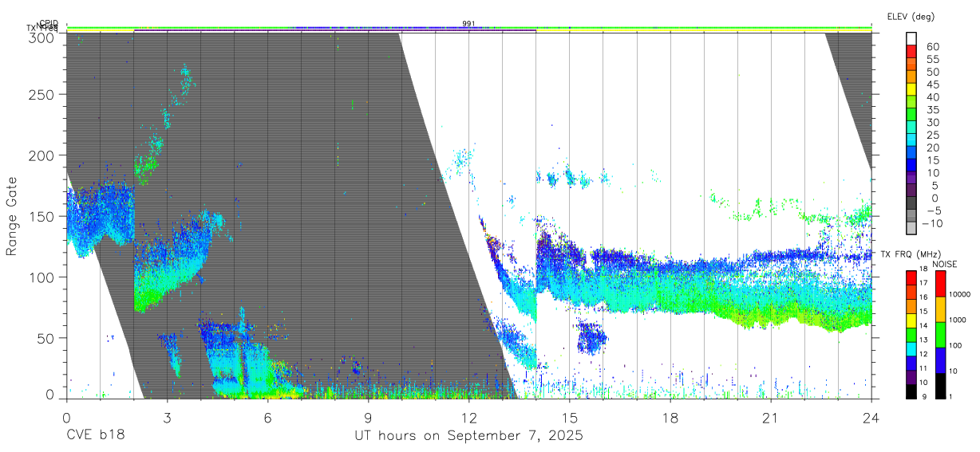
Task: Click the '12' tick on UT hours axis
Action: tap(468, 418)
